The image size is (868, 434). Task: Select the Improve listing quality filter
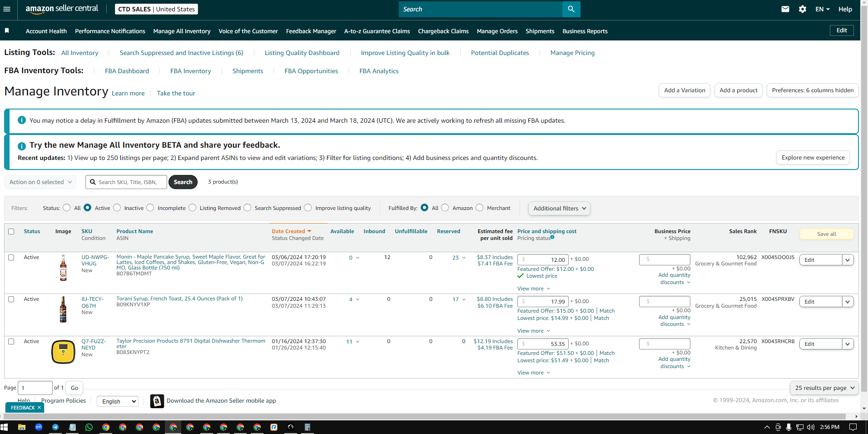(308, 208)
